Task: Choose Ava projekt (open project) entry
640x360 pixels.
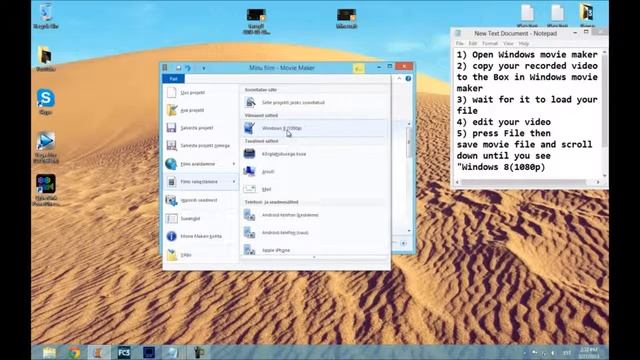Action: click(200, 110)
